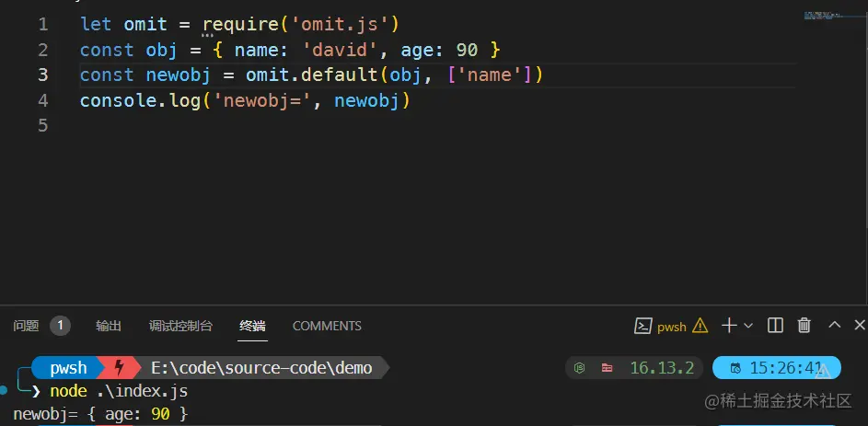Image resolution: width=868 pixels, height=426 pixels.
Task: Click the pwsh prompt segment in terminal
Action: (x=68, y=367)
